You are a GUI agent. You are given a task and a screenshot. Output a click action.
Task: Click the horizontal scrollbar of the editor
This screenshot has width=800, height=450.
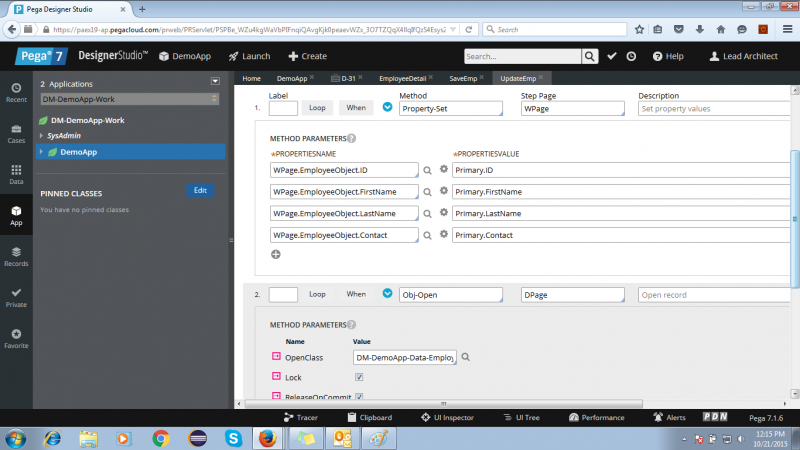(x=443, y=404)
